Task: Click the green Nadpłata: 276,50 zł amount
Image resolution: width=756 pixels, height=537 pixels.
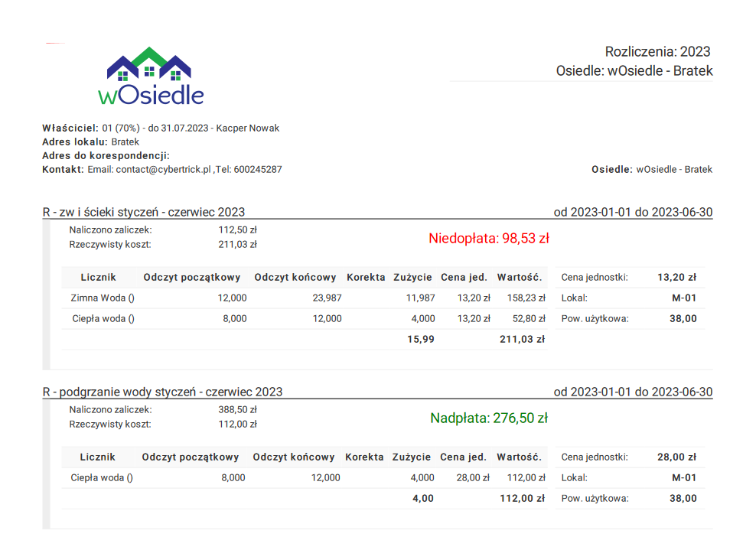Action: 489,418
